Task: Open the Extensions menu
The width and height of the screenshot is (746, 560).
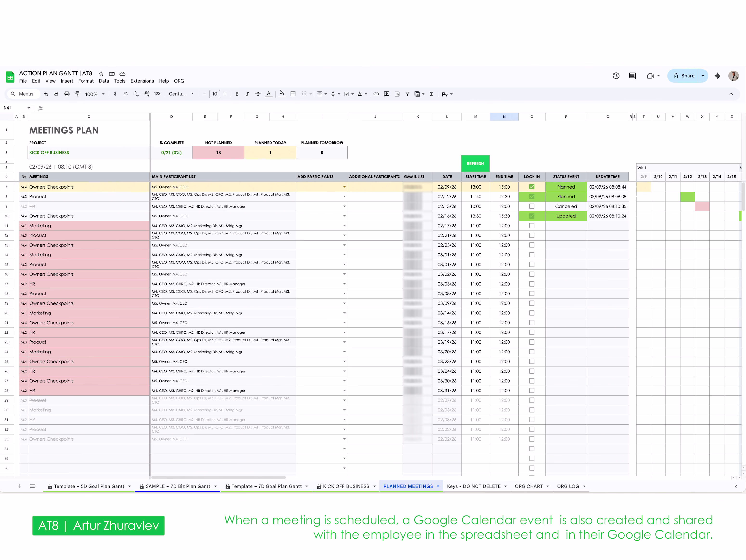Action: [142, 81]
